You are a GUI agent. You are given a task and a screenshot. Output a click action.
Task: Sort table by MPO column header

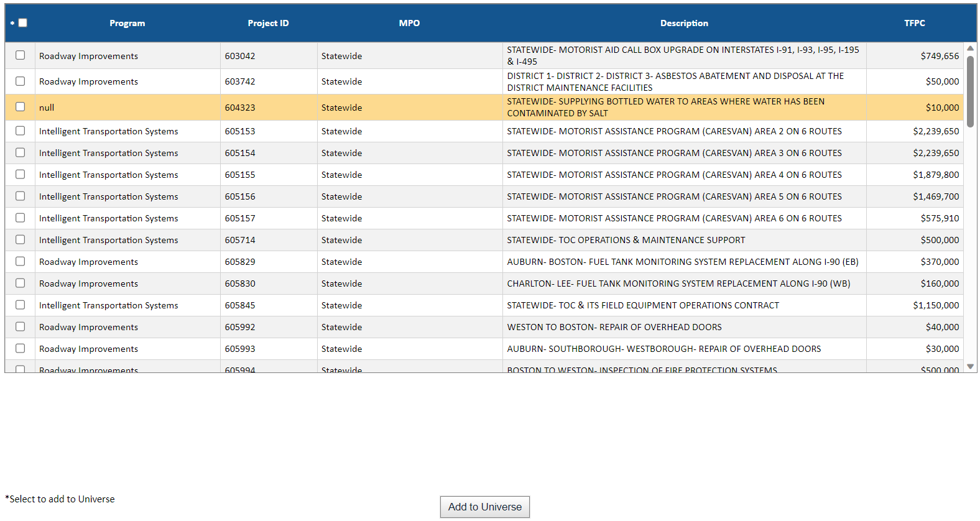coord(409,23)
